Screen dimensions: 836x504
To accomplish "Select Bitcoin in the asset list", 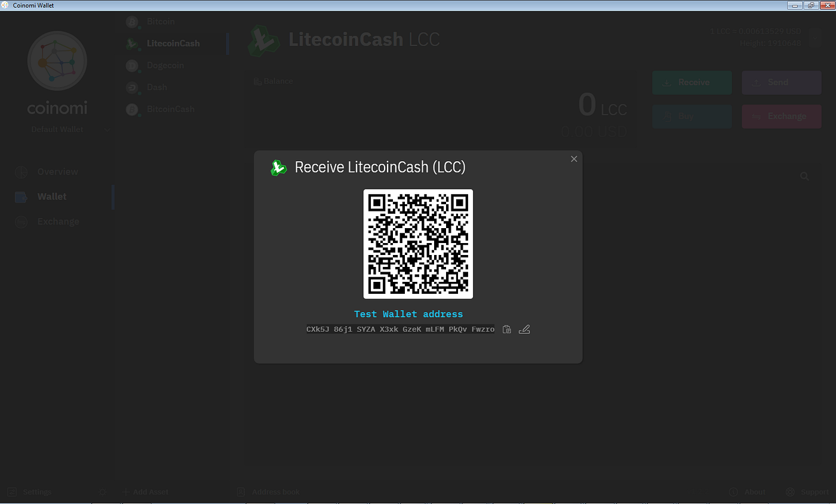I will pos(173,21).
